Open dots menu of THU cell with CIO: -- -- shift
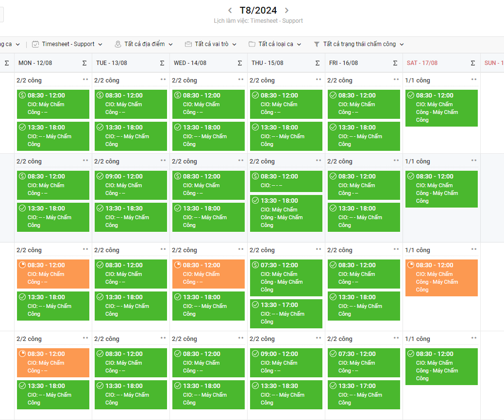504x420 pixels. pos(319,160)
